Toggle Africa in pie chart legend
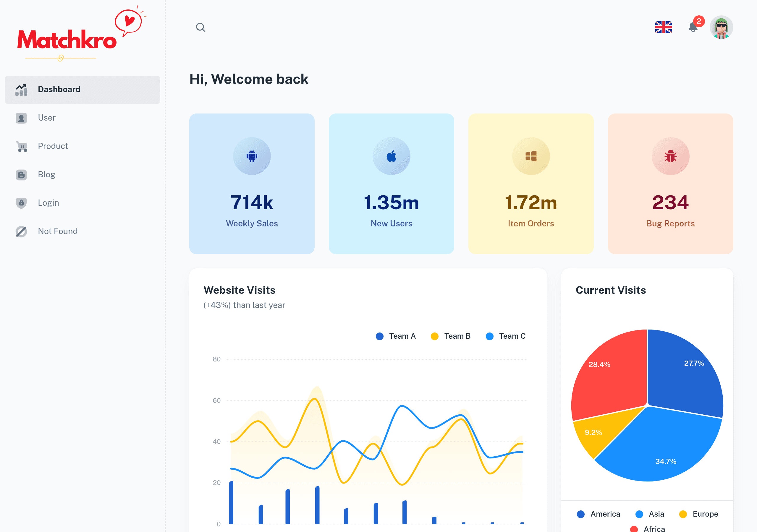This screenshot has height=532, width=757. coord(647,528)
